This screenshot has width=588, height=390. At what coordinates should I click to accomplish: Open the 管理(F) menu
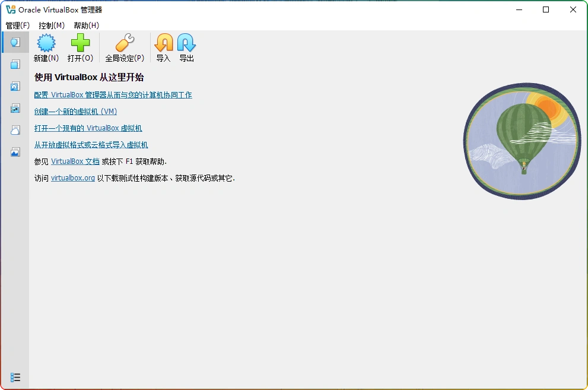(17, 26)
